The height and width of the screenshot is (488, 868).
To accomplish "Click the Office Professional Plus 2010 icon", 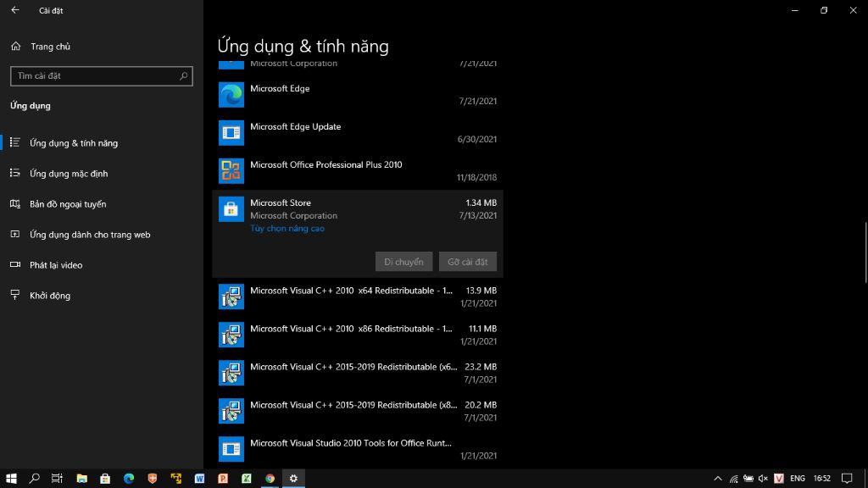I will coord(231,171).
